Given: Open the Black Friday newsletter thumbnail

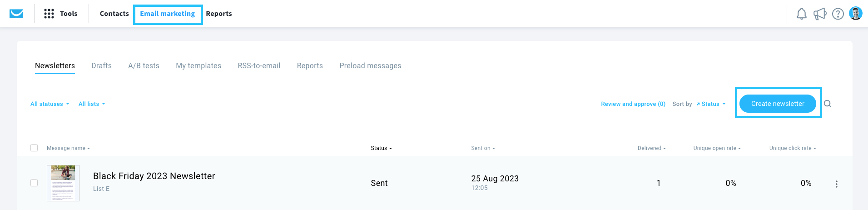Looking at the screenshot, I should (x=63, y=183).
